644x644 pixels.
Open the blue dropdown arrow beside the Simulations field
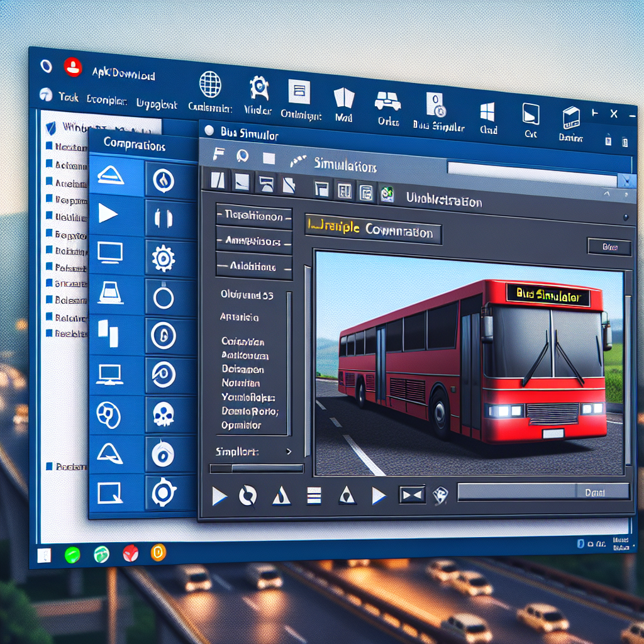coord(627,180)
